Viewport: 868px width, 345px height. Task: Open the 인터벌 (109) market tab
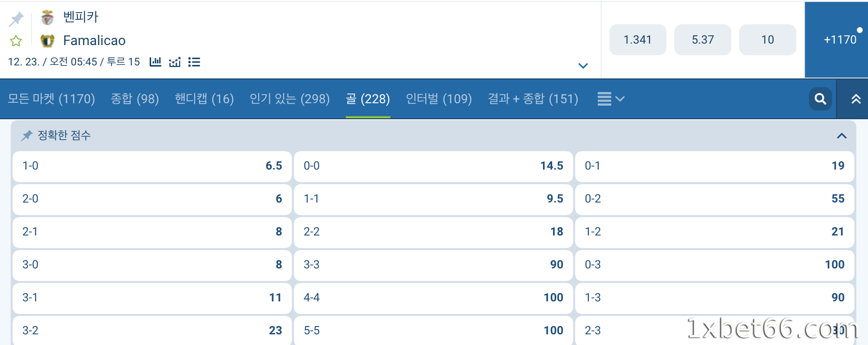pos(439,99)
